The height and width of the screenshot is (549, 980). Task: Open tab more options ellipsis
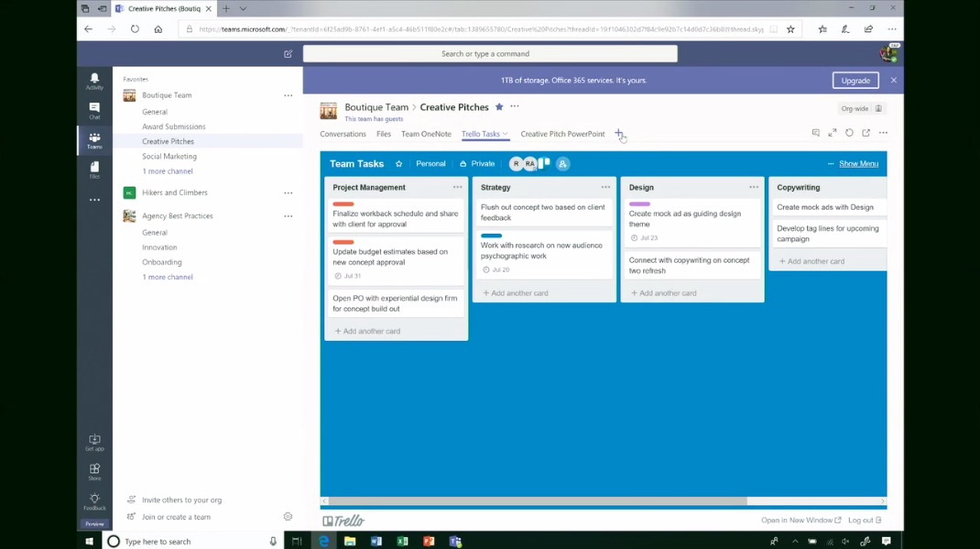(x=883, y=133)
